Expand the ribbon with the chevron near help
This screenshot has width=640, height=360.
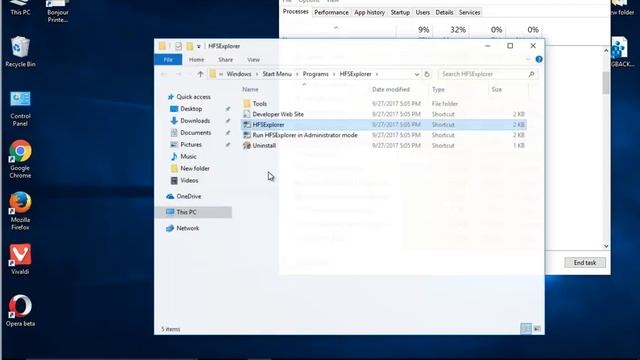pos(528,60)
